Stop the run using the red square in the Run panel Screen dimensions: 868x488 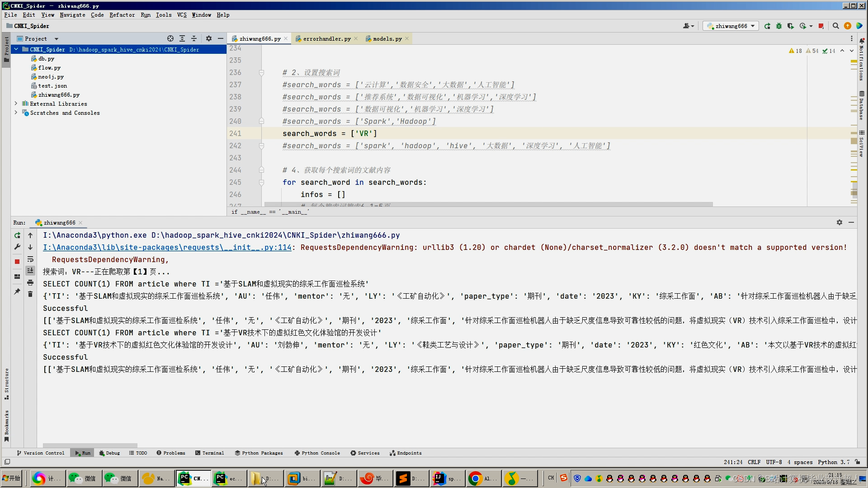[17, 262]
